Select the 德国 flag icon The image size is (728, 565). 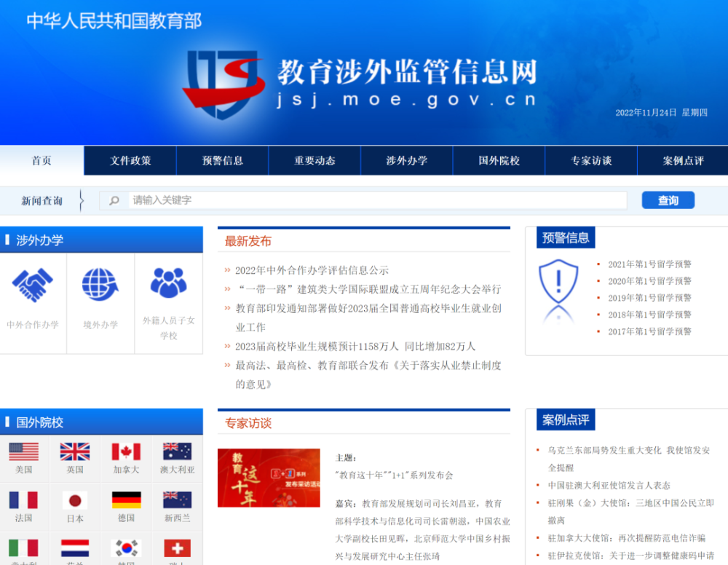pos(126,500)
